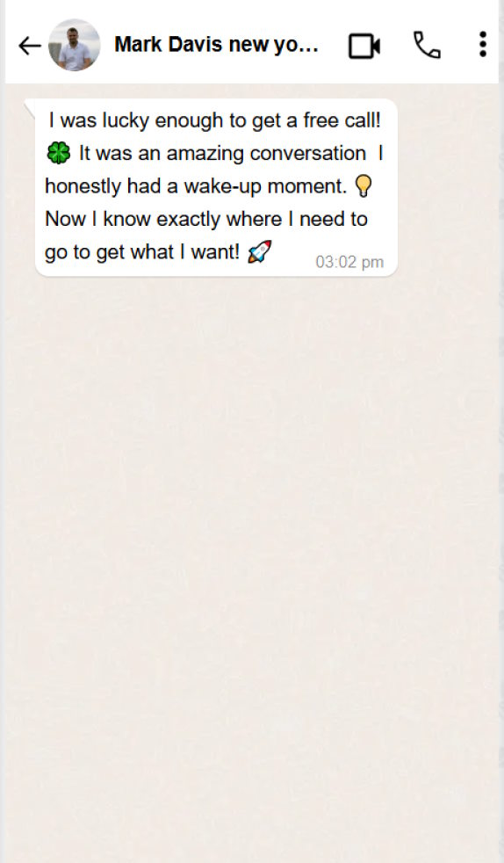Click the rocket emoji in the message

(259, 252)
